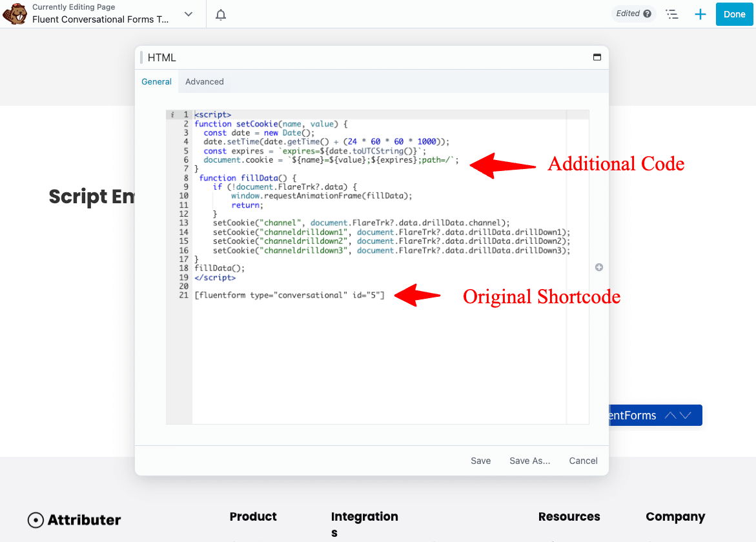Click the Script Em page heading

tap(92, 197)
